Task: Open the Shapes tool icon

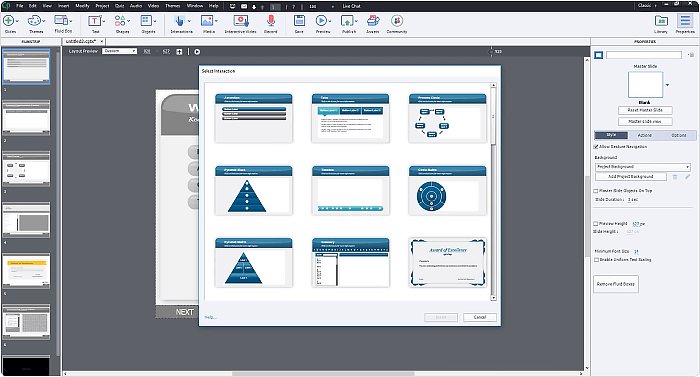Action: pyautogui.click(x=120, y=21)
